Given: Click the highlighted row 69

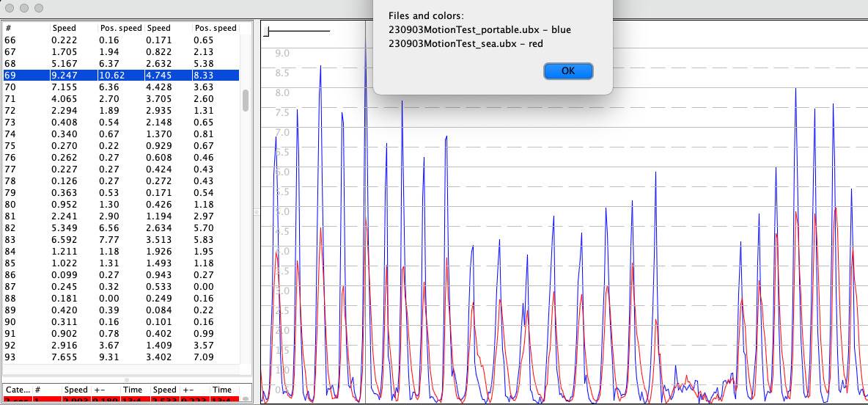Looking at the screenshot, I should point(121,76).
